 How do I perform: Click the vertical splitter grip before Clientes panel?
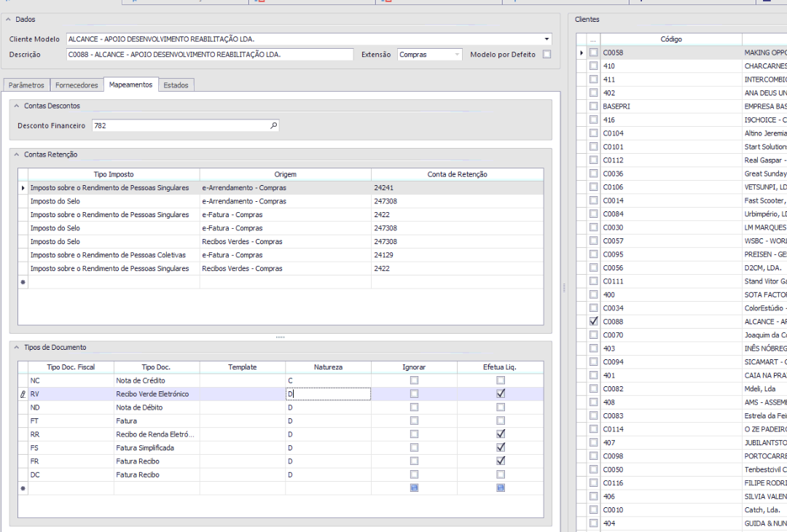pyautogui.click(x=564, y=289)
